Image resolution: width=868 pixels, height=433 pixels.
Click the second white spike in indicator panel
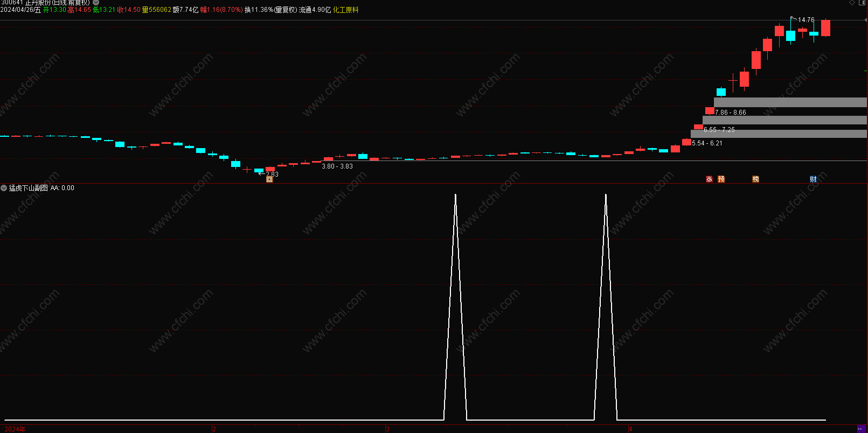pos(606,307)
